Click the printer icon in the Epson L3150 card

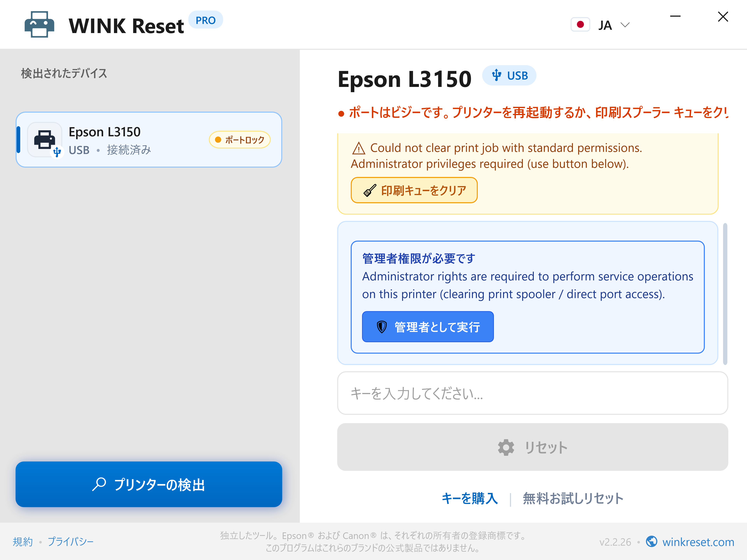44,139
